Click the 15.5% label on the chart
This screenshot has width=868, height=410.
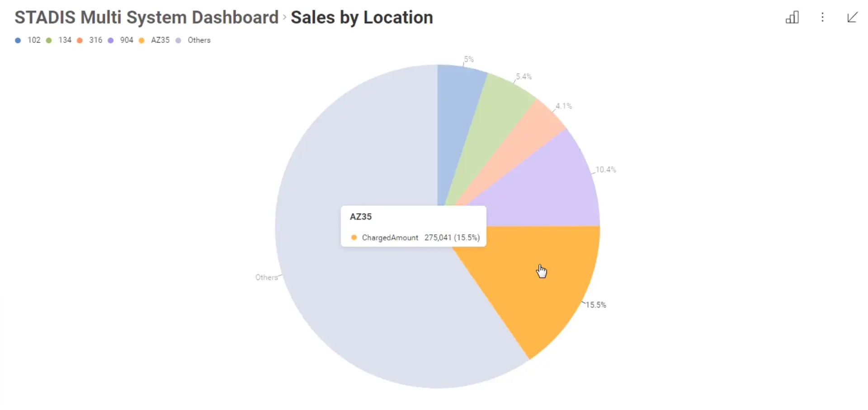tap(596, 304)
